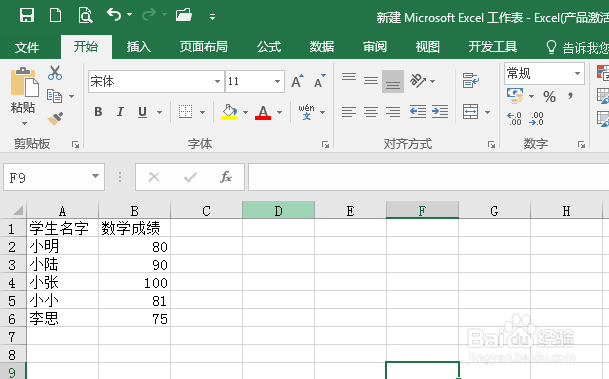The image size is (609, 379).
Task: Decrease decimal places
Action: 536,118
